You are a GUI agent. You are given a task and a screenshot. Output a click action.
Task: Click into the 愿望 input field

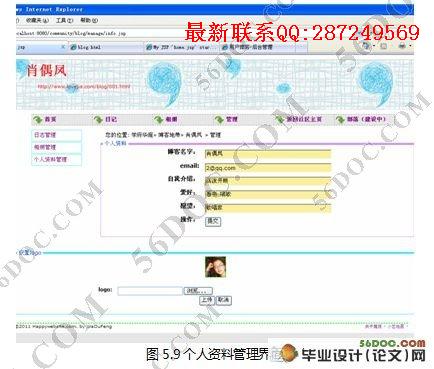coord(268,208)
